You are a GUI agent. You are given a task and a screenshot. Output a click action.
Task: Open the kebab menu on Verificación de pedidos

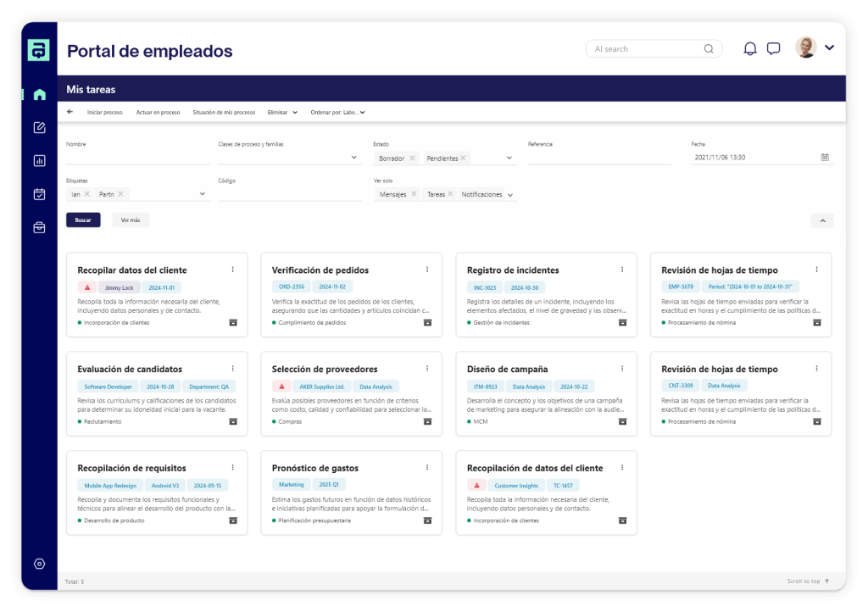[427, 270]
